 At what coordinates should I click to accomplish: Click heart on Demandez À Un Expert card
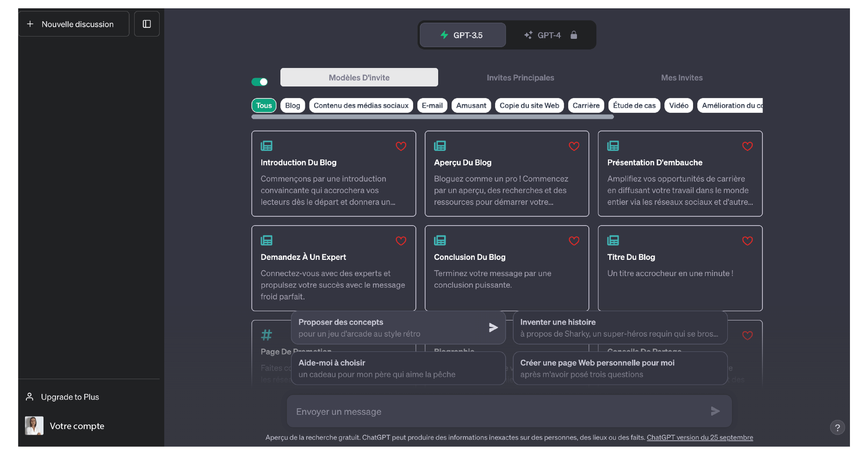(401, 241)
